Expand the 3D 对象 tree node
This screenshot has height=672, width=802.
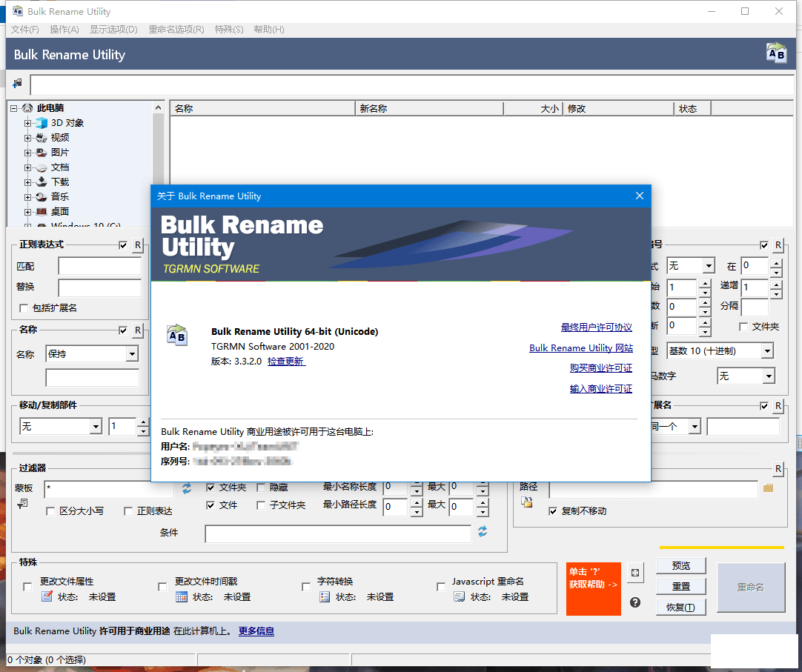pos(27,123)
